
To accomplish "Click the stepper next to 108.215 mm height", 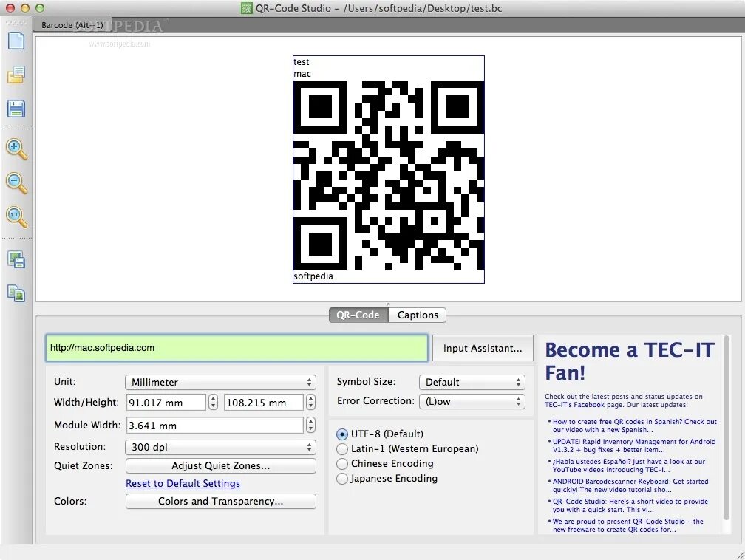I will coord(310,403).
